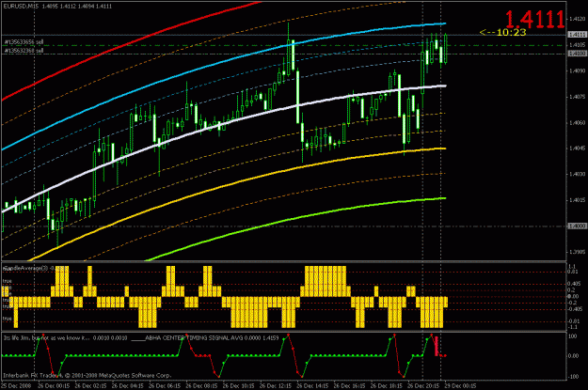Click the 1.4045 price axis label
Viewport: 588px width, 390px height.
coord(578,148)
